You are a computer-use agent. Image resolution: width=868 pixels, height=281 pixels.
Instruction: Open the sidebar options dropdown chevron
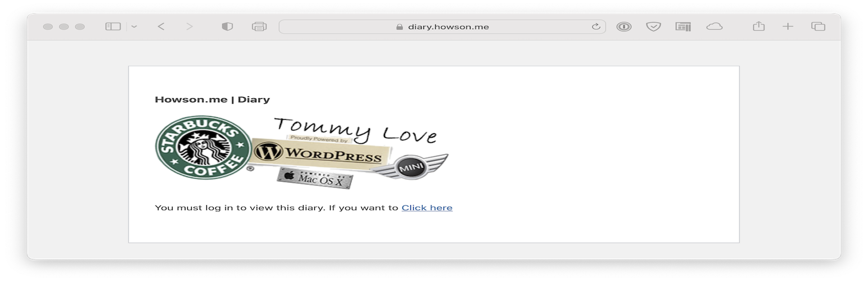click(x=134, y=26)
